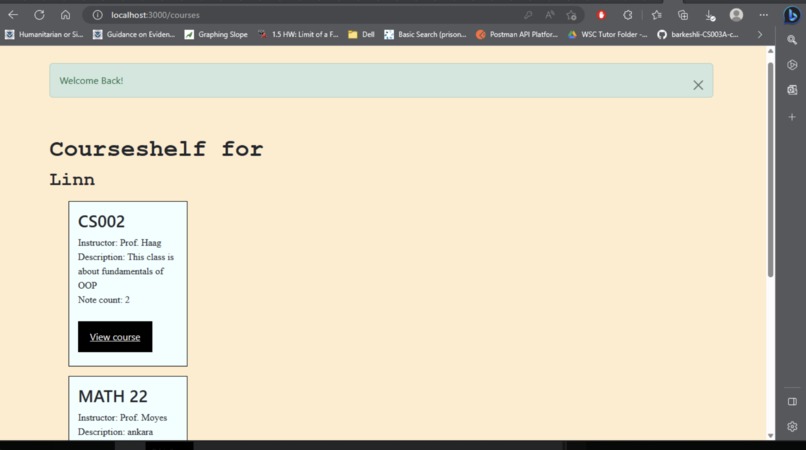Screen dimensions: 806x450
Task: Show the Downloads icon
Action: click(x=710, y=15)
